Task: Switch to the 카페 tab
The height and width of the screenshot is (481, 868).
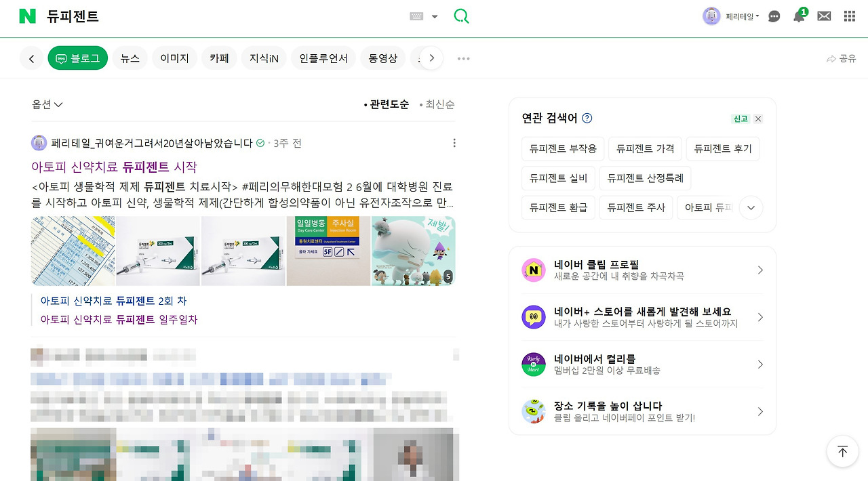Action: click(x=218, y=58)
